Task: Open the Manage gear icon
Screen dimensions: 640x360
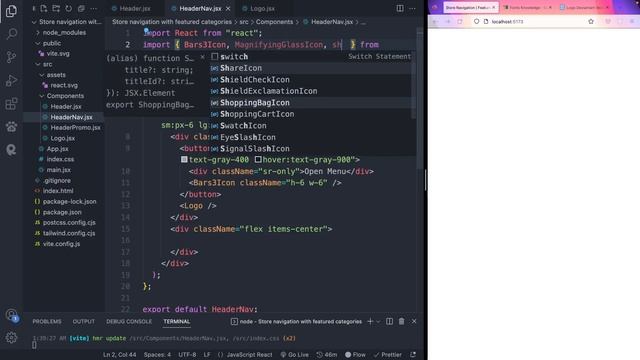Action: (x=11, y=338)
